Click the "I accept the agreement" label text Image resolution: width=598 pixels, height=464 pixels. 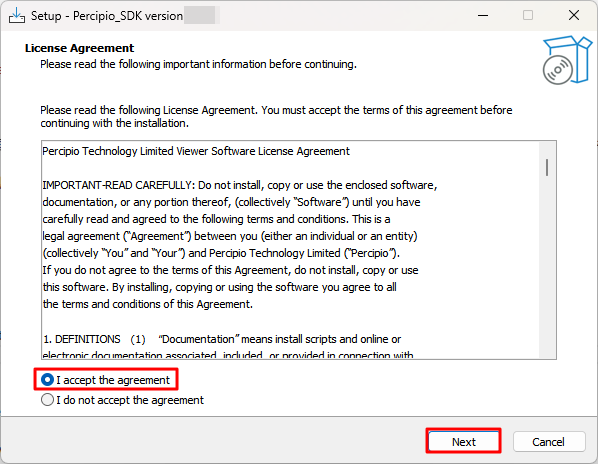pos(113,380)
